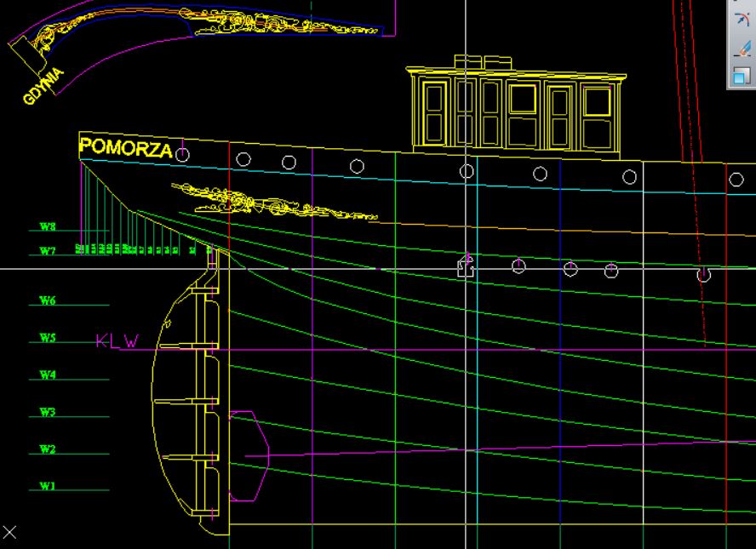Select the yellow POMORZA text on the hull
Image resolution: width=756 pixels, height=549 pixels.
point(125,147)
